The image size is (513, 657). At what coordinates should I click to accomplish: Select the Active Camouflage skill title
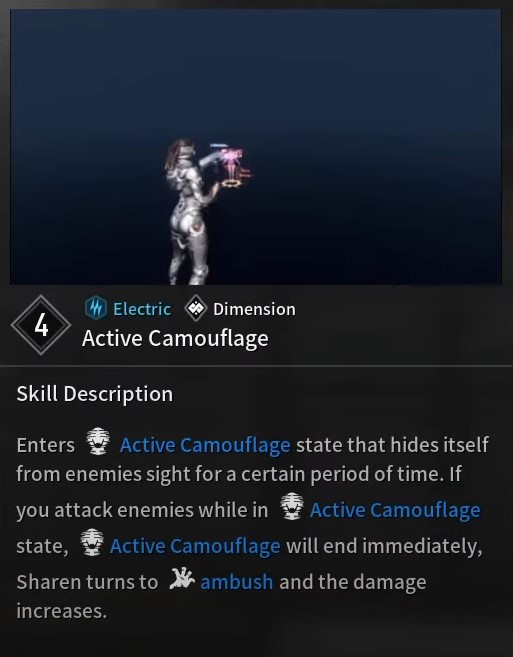[175, 339]
